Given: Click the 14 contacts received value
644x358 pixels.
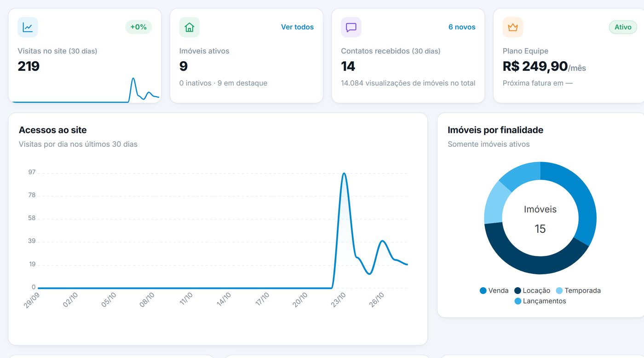Looking at the screenshot, I should point(348,66).
